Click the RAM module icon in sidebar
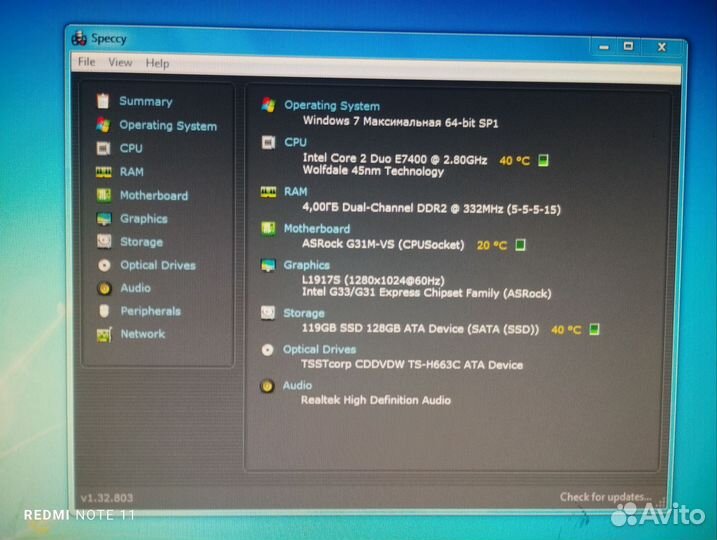 click(x=102, y=172)
